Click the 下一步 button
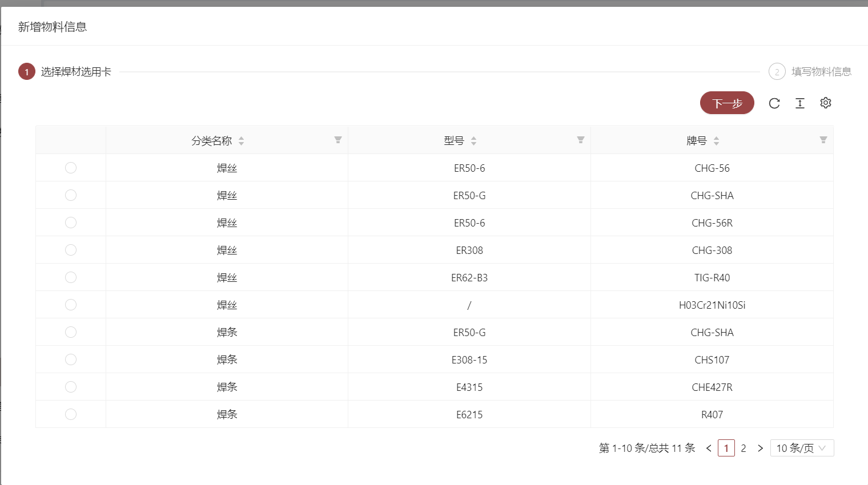Image resolution: width=868 pixels, height=485 pixels. pos(728,103)
